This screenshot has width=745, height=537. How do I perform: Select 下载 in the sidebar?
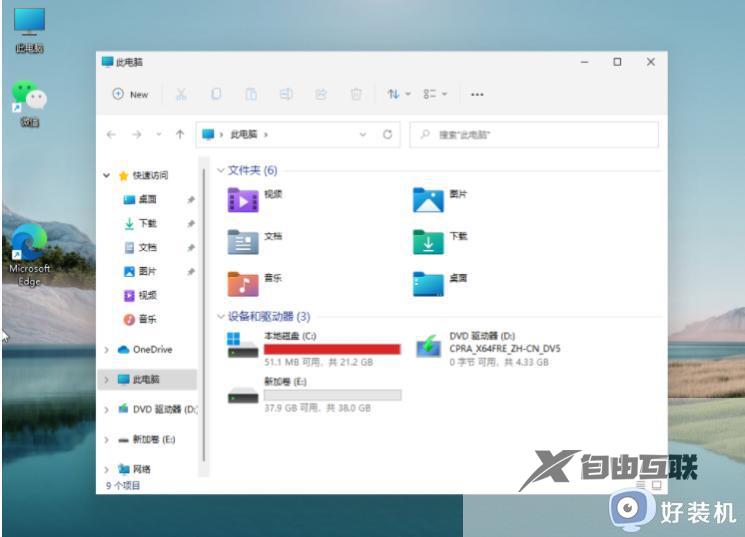[147, 223]
